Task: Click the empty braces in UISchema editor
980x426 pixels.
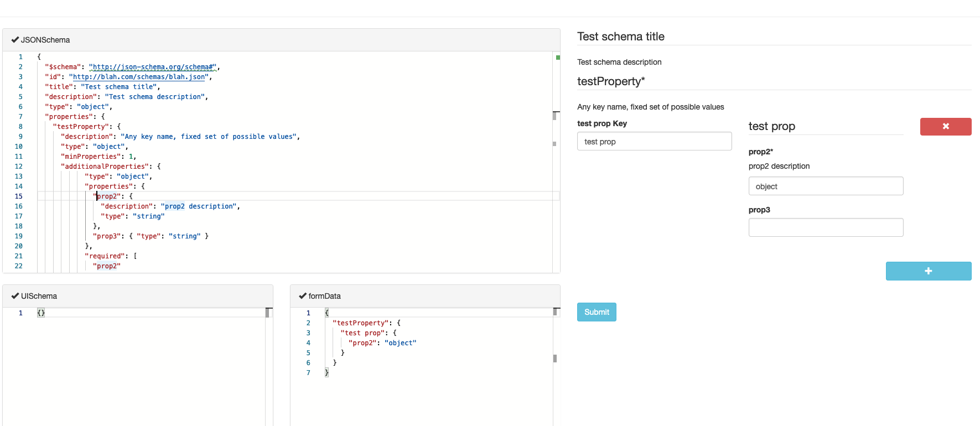Action: point(41,313)
